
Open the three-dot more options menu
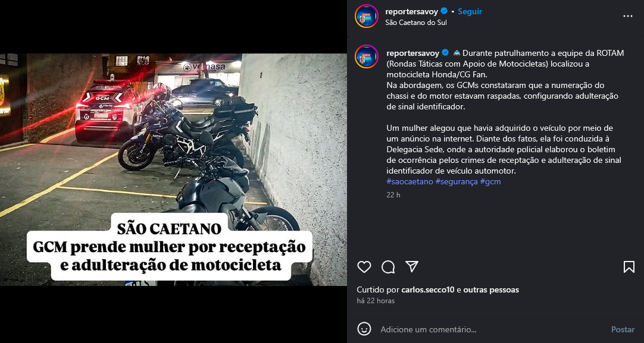click(x=627, y=16)
